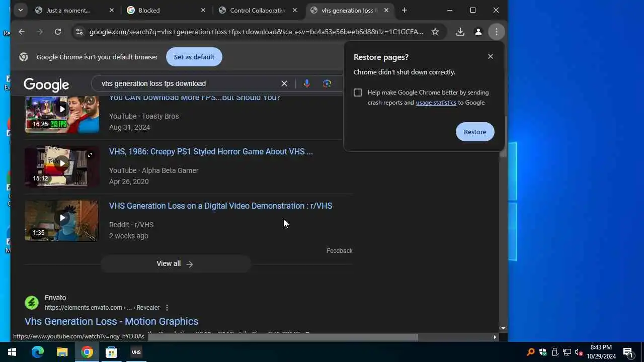Open Chrome downloads icon
Viewport: 644px width, 362px height.
point(460,32)
